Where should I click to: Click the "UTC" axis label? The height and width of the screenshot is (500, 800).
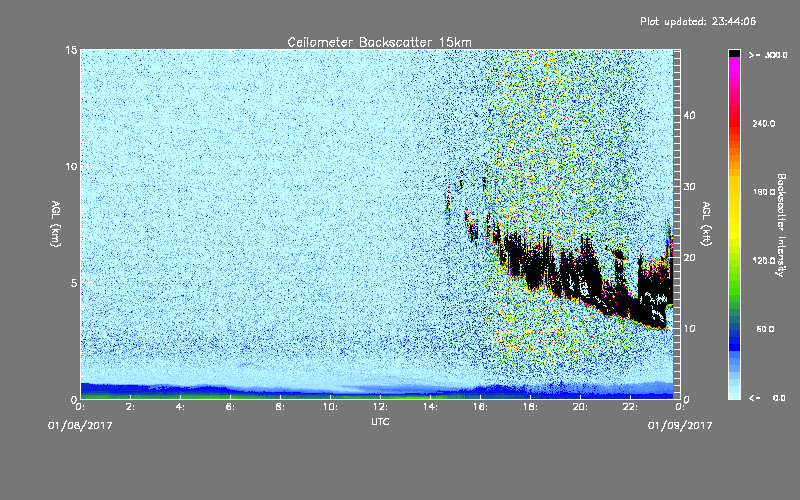point(380,421)
